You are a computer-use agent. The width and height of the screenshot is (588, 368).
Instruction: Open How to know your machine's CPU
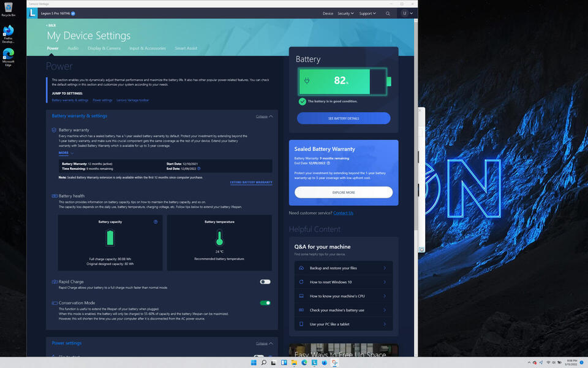tap(344, 296)
